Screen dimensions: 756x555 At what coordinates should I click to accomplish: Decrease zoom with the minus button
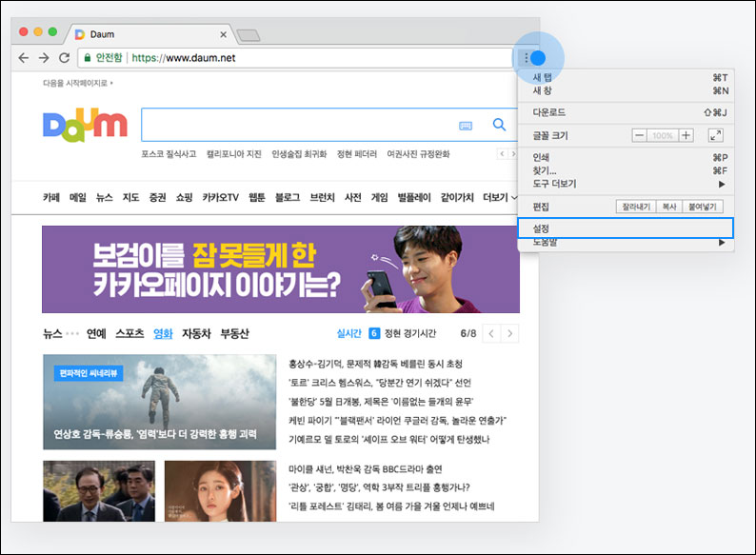click(x=639, y=135)
